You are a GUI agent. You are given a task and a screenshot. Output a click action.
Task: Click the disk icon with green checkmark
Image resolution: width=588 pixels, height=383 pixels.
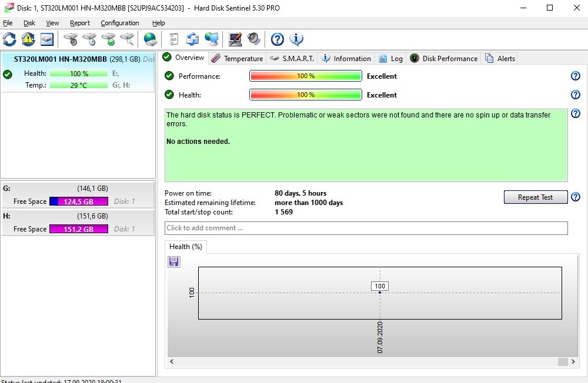(109, 39)
